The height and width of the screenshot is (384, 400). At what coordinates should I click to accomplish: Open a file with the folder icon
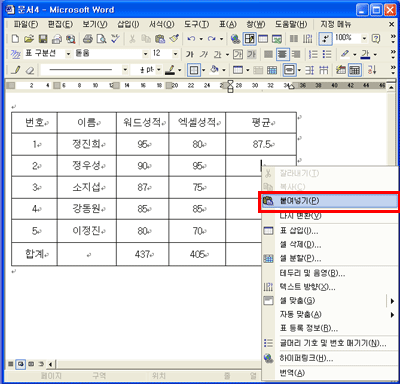(29, 39)
